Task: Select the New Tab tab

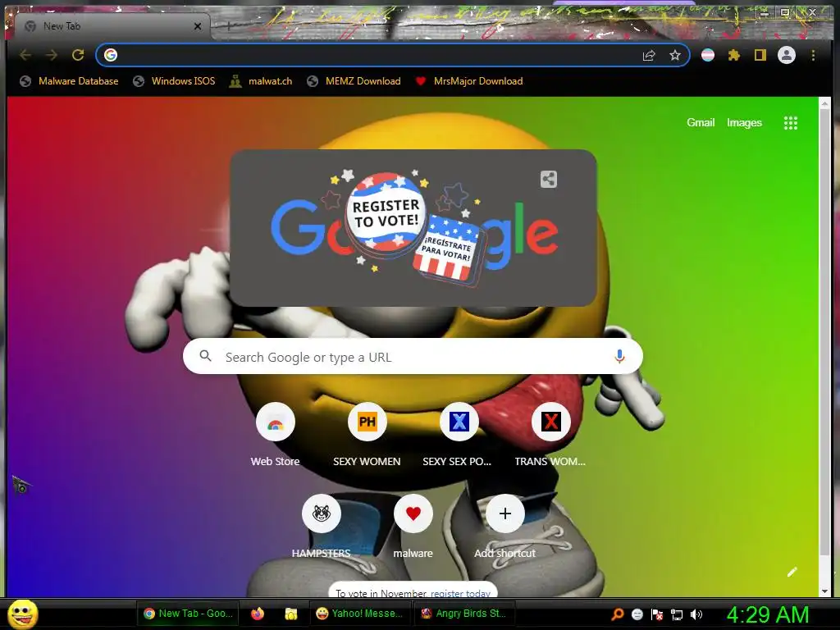Action: 112,25
